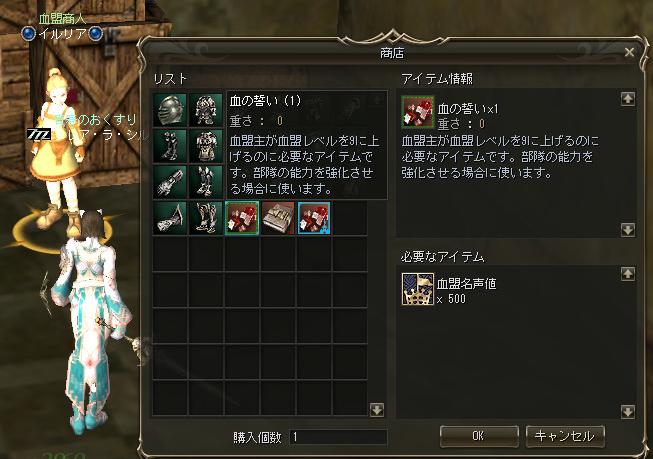This screenshot has width=653, height=459.
Task: Select the helmet item in the list
Action: (169, 110)
